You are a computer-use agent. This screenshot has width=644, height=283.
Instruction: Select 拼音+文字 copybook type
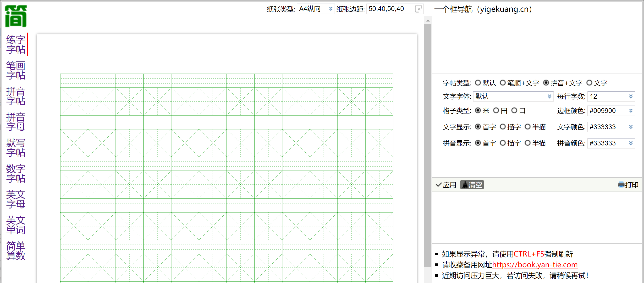click(546, 83)
